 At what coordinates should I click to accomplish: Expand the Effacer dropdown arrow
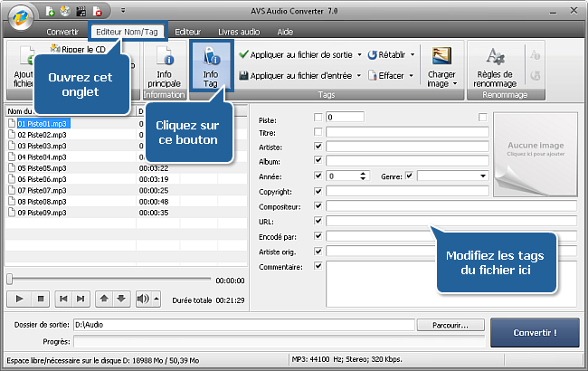click(x=413, y=76)
